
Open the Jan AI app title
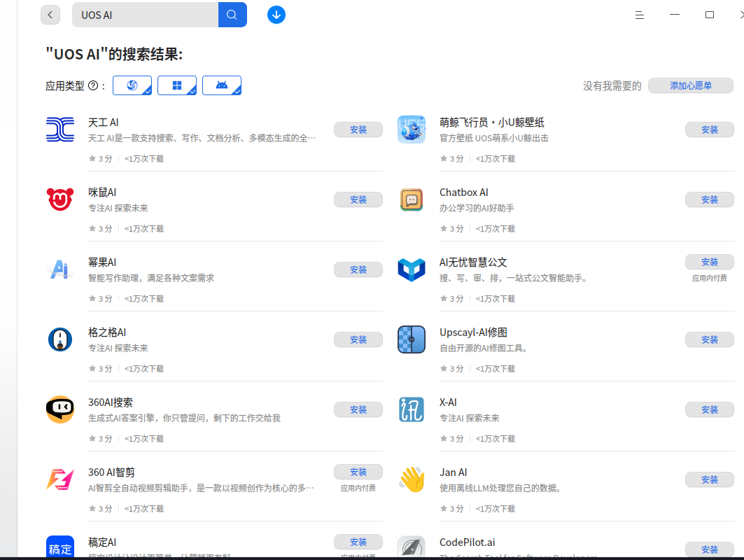[453, 472]
